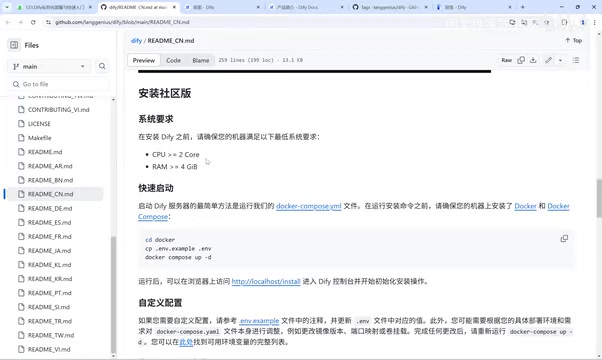Open README.md from file list
The width and height of the screenshot is (602, 360).
45,152
